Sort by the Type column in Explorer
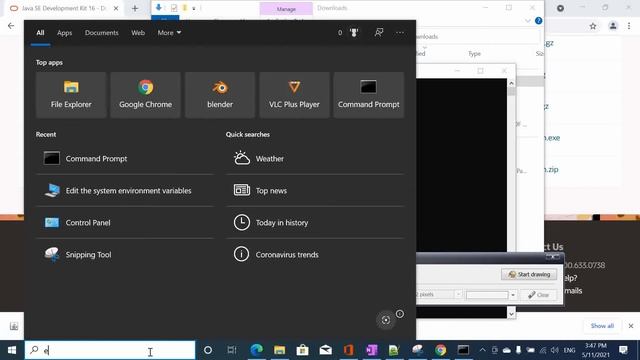Image resolution: width=640 pixels, height=360 pixels. 474,53
